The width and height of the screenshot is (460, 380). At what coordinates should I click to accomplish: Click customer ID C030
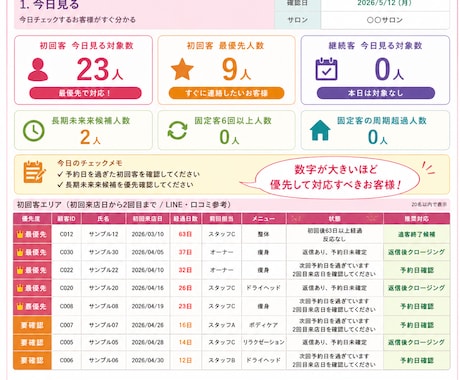point(66,252)
